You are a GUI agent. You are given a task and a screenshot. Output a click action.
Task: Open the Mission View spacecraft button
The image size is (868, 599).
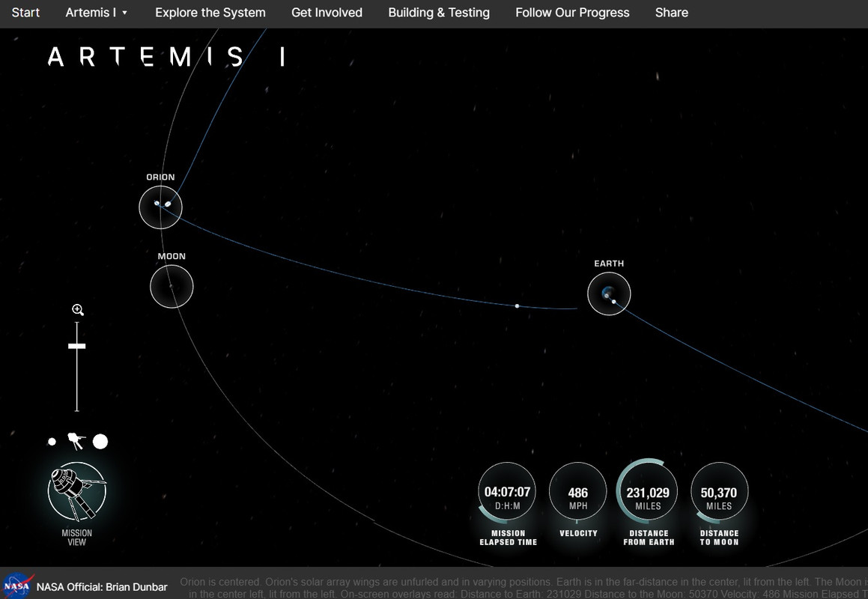pos(77,492)
